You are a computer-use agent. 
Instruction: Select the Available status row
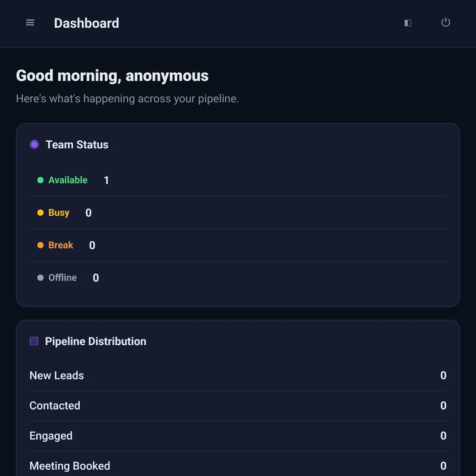point(238,180)
